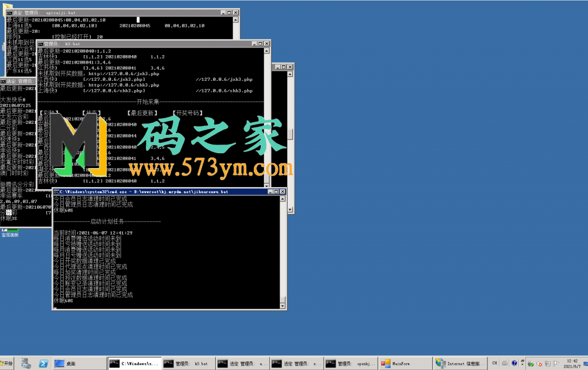Click the scroll down arrow in the jihuarenwu.bat window

(x=283, y=306)
